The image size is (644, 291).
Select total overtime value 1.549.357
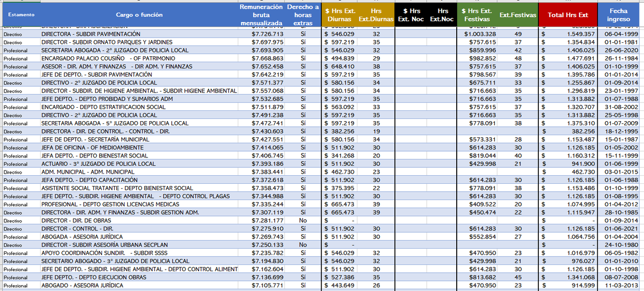(x=580, y=34)
